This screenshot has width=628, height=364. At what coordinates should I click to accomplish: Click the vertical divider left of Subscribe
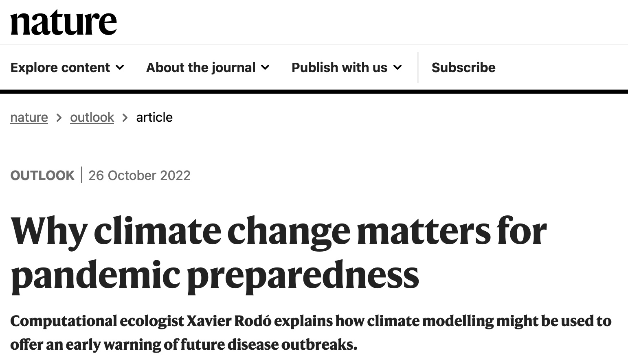click(x=418, y=67)
